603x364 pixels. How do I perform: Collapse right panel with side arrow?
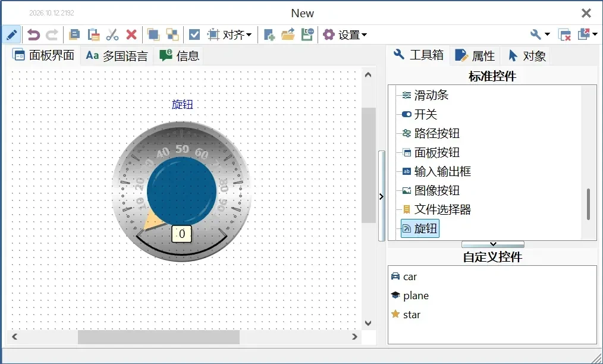[x=382, y=196]
